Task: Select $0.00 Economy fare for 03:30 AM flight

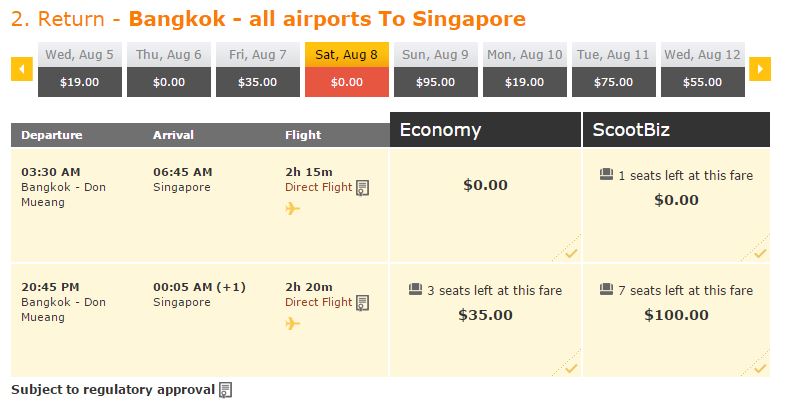Action: pyautogui.click(x=485, y=205)
